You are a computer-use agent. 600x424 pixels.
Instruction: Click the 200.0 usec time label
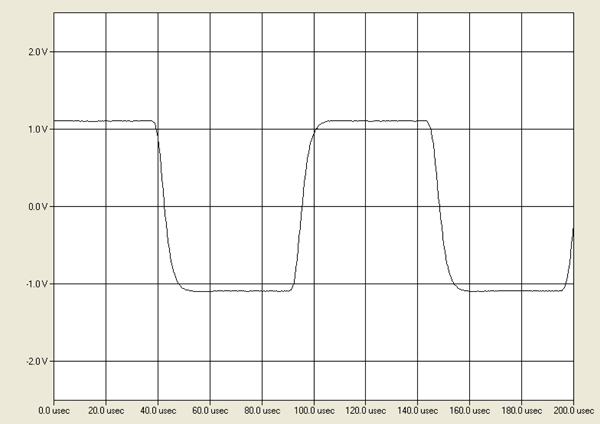pyautogui.click(x=574, y=411)
